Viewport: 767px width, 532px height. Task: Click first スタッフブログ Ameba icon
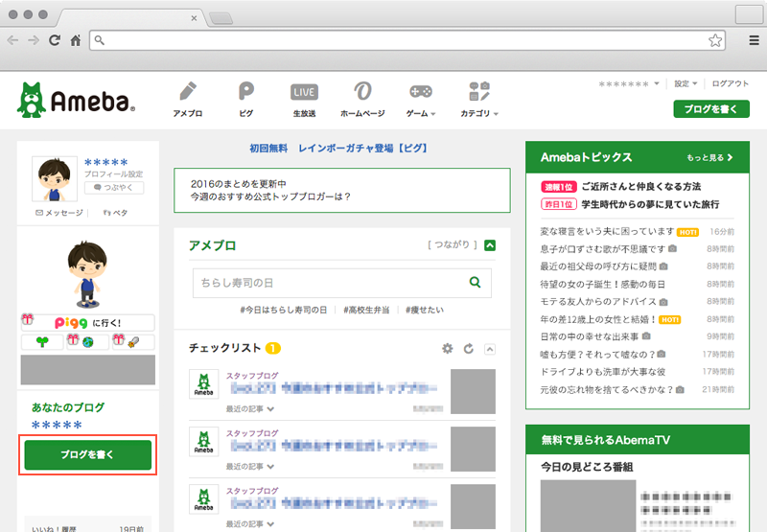[x=204, y=383]
